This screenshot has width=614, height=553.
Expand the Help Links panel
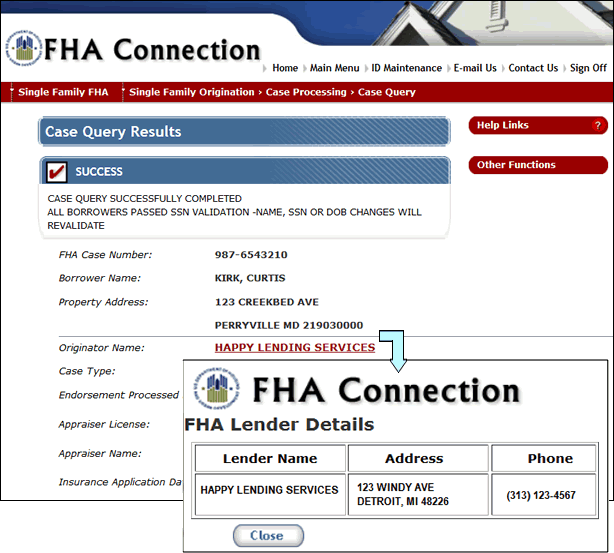tap(538, 125)
